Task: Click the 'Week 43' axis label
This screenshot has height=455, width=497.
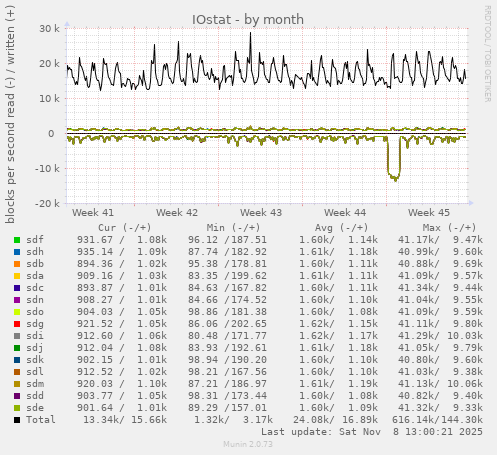Action: (x=261, y=213)
